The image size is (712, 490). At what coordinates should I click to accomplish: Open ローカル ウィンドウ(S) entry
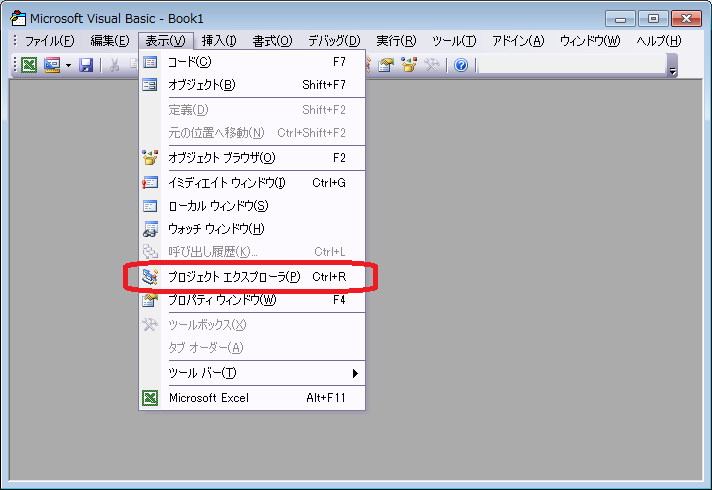[x=252, y=206]
